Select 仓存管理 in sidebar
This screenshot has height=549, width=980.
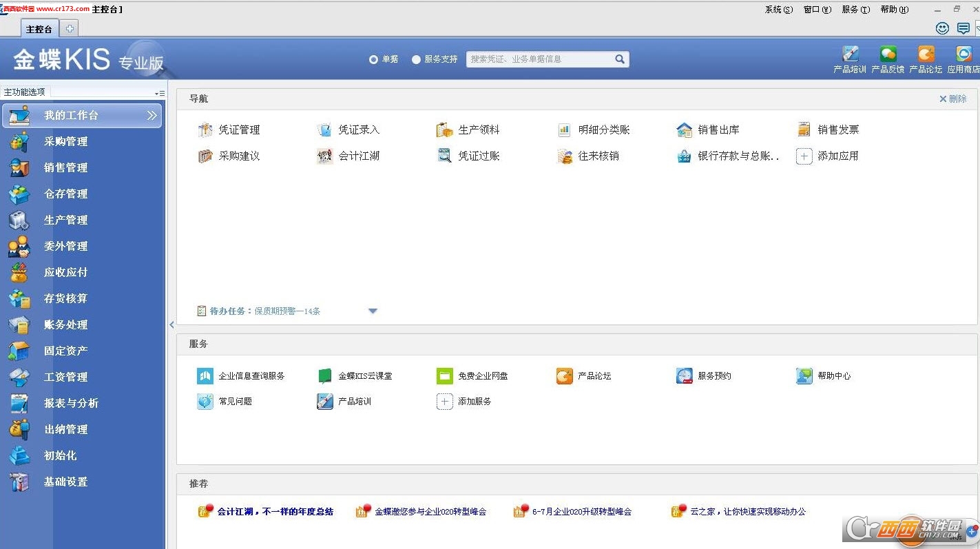click(83, 194)
